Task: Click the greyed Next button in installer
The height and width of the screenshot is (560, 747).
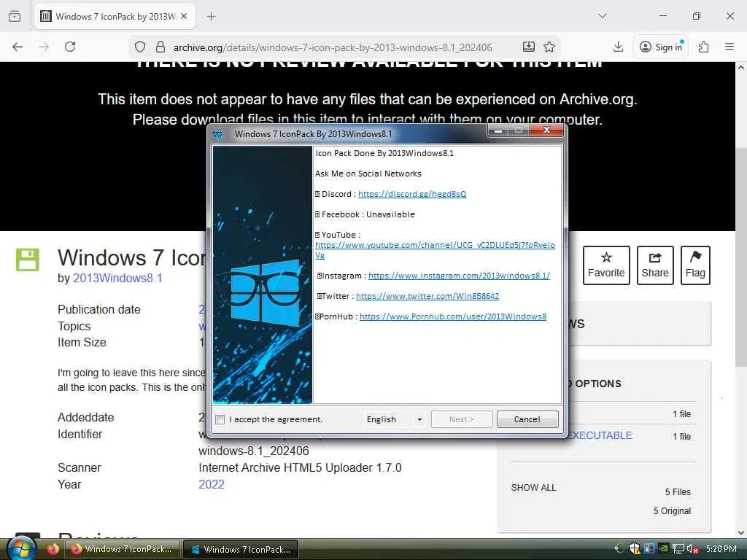Action: [461, 419]
